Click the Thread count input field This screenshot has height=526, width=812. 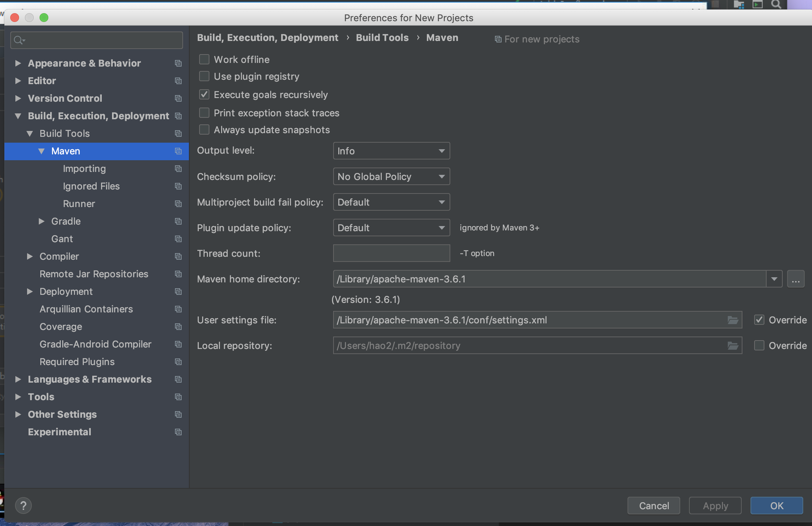[391, 253]
